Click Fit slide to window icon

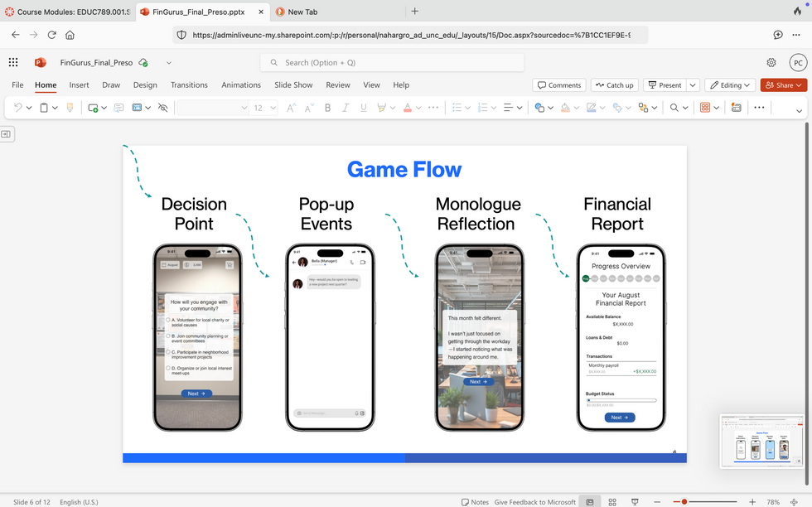794,502
